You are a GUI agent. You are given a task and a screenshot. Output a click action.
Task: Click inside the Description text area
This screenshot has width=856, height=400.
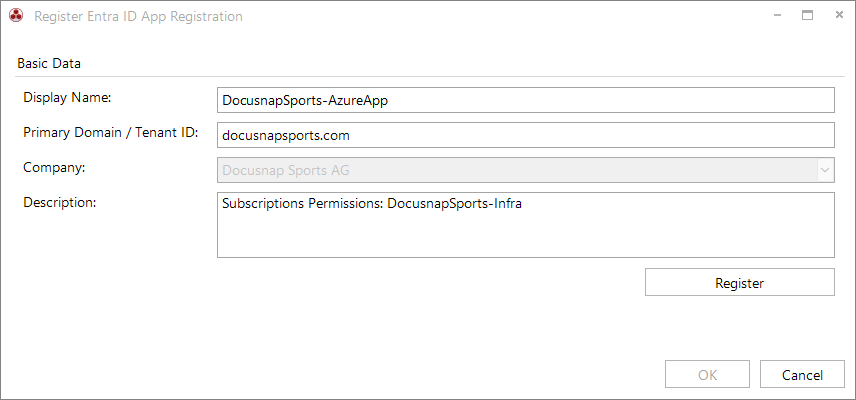tap(526, 225)
